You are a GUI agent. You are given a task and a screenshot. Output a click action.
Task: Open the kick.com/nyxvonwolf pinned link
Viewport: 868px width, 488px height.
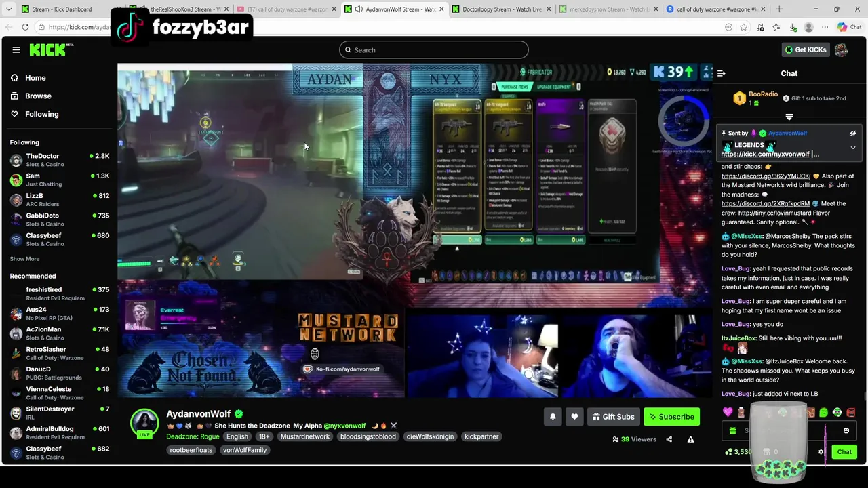pos(766,154)
